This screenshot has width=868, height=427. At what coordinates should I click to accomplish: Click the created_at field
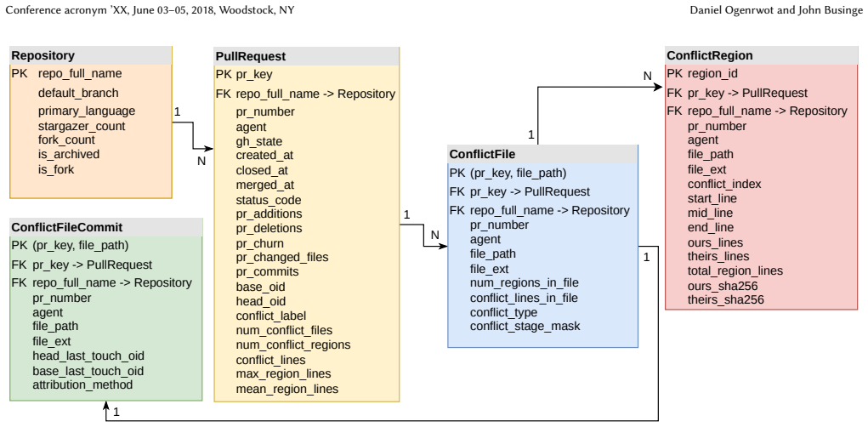[x=264, y=156]
